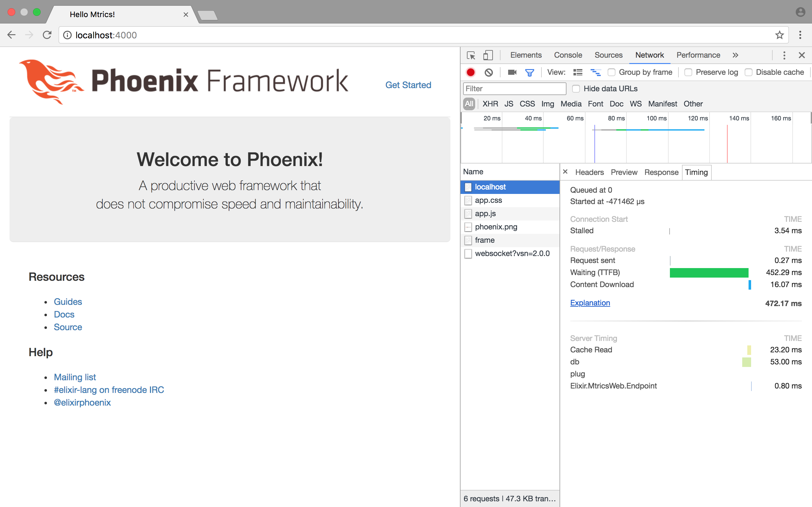Switch to waterfall overview view icon
Viewport: 812px width, 507px height.
(595, 73)
